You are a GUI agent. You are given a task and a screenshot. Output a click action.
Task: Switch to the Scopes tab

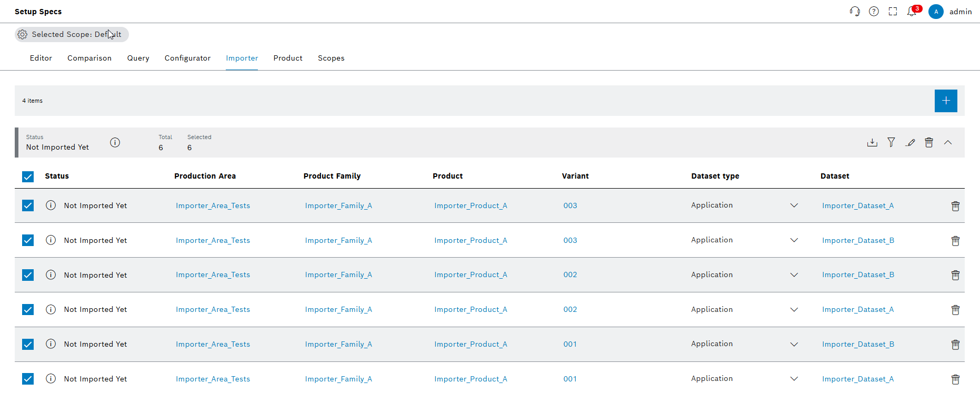(x=331, y=58)
